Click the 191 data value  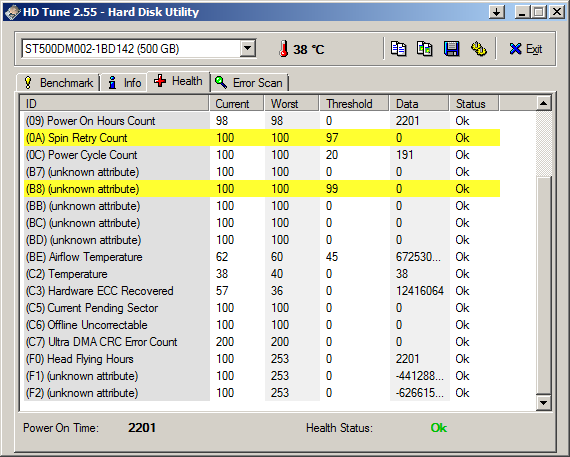coord(405,155)
